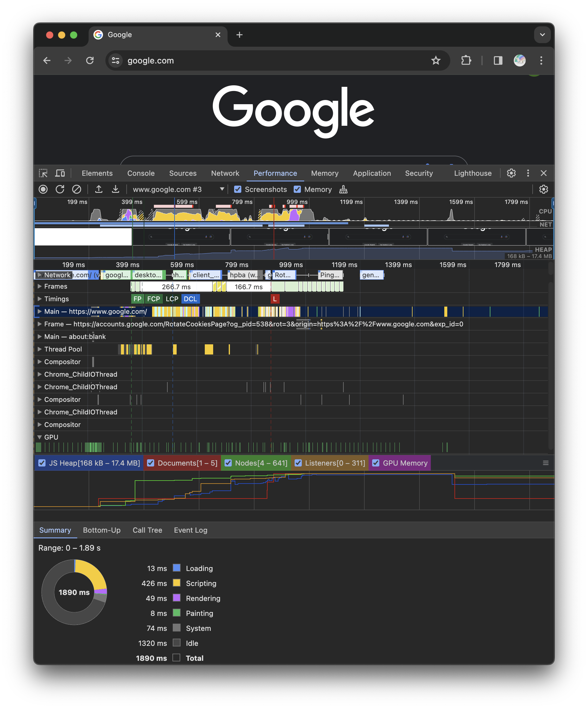Click the DCL timing marker
This screenshot has width=588, height=709.
pos(190,299)
